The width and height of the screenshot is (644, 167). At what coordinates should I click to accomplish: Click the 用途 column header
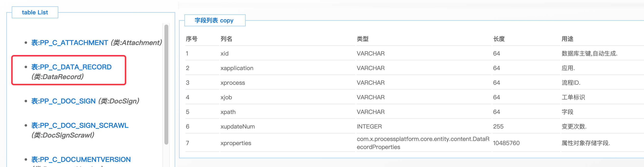[567, 39]
